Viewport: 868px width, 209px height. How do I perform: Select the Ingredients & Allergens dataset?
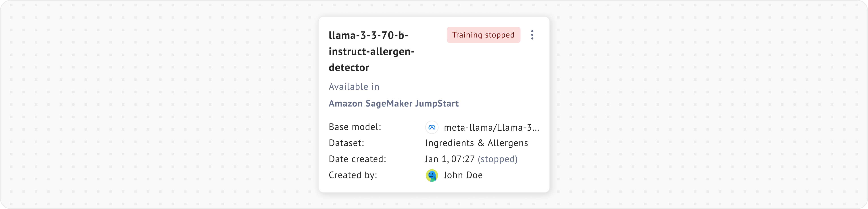(x=476, y=143)
